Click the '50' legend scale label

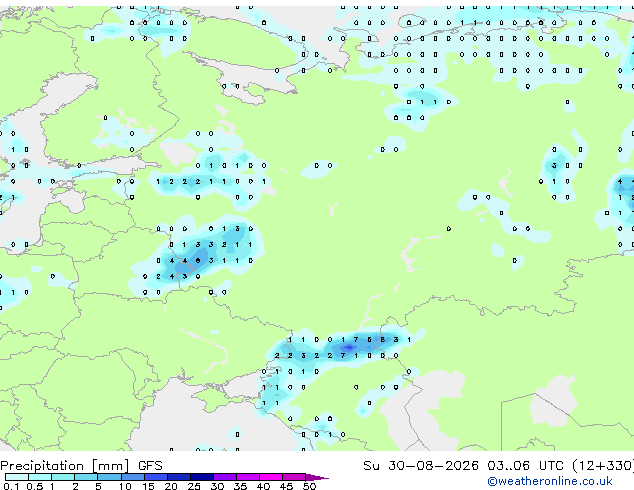tap(309, 486)
